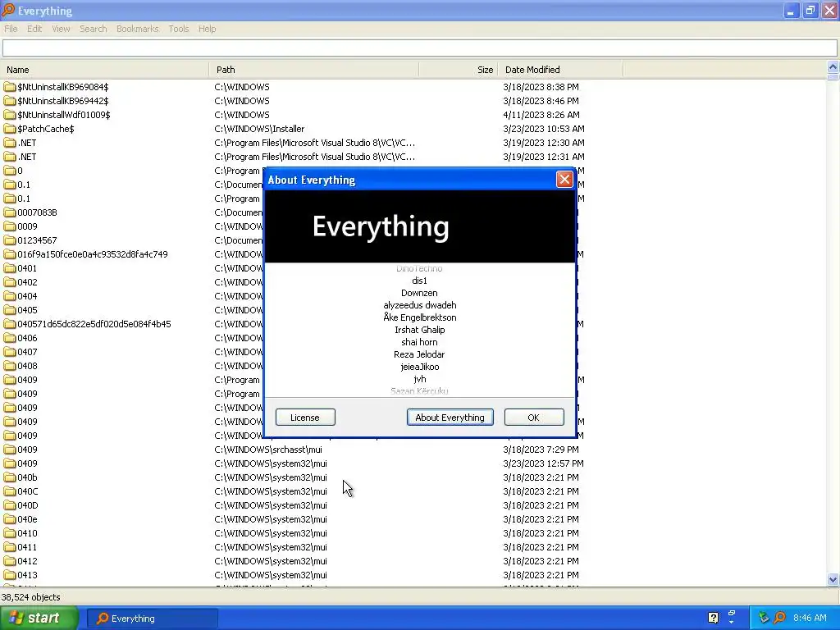
Task: Click the folder icon for $NtUninstallKB969084$
Action: (10, 87)
